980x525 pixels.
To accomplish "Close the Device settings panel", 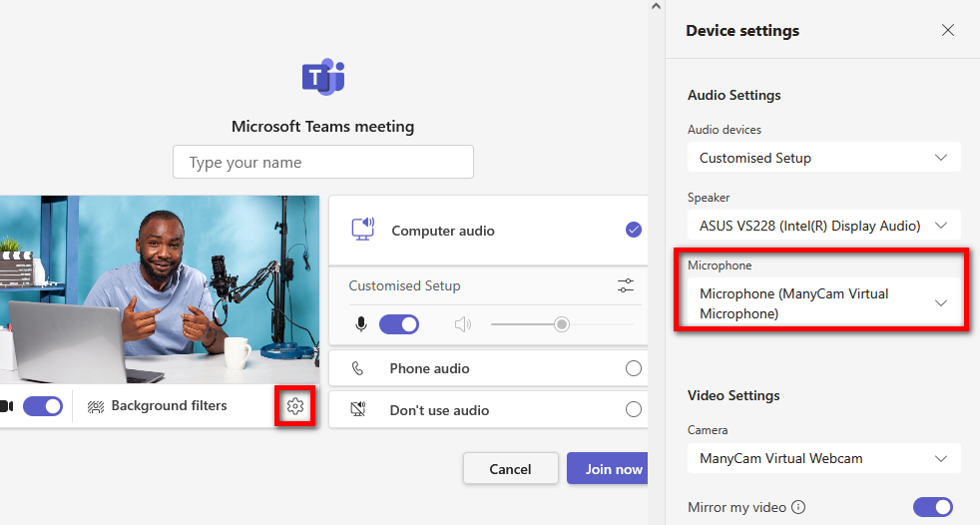I will point(948,31).
